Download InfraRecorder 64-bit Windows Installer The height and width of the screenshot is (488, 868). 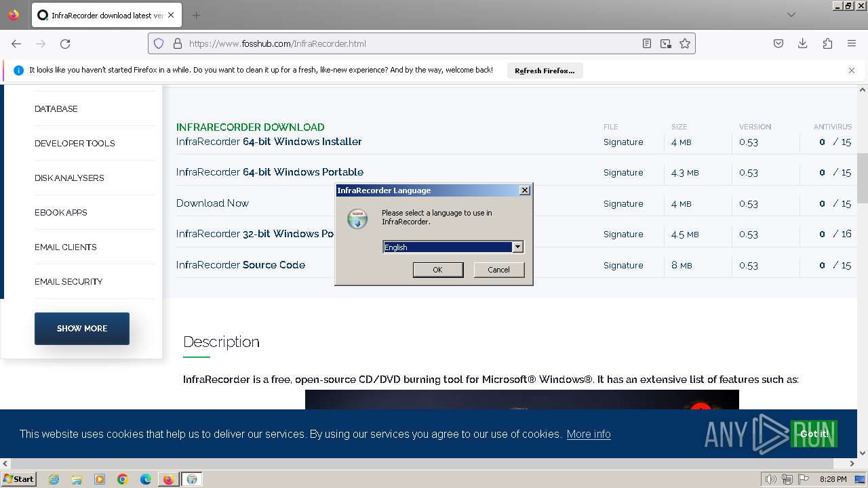click(269, 142)
